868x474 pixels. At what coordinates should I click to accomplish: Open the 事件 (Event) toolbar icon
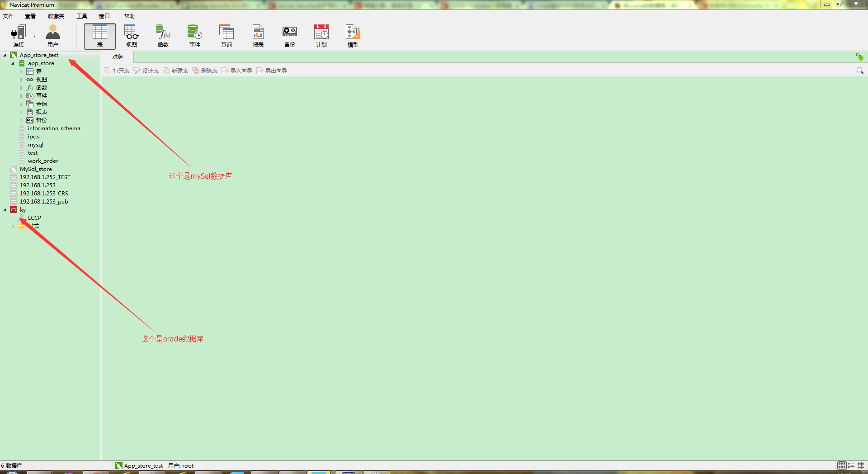click(195, 36)
